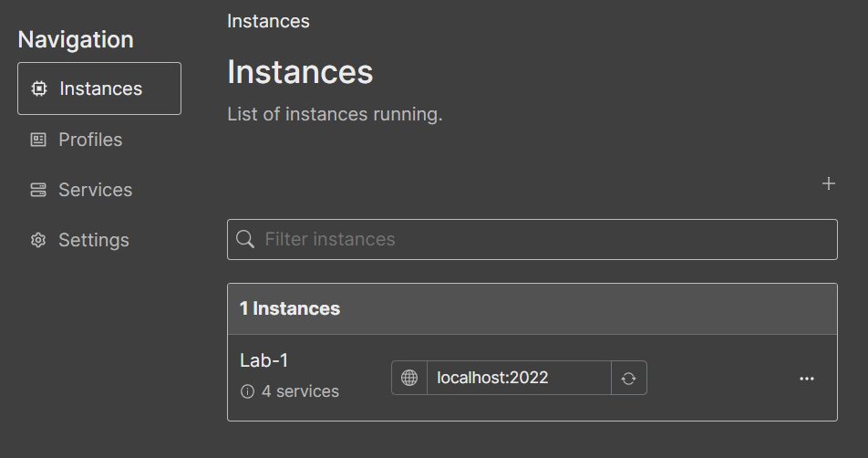
Task: Click the 4 services text
Action: pyautogui.click(x=300, y=391)
